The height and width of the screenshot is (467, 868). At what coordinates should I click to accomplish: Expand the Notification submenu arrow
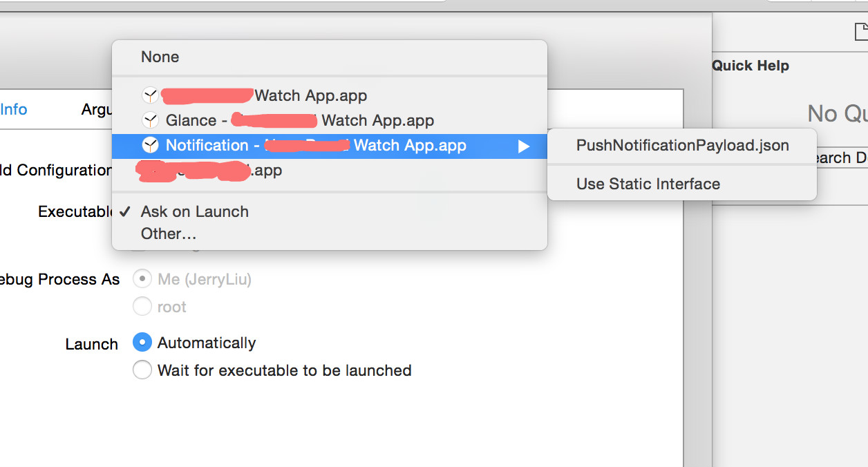pos(524,146)
